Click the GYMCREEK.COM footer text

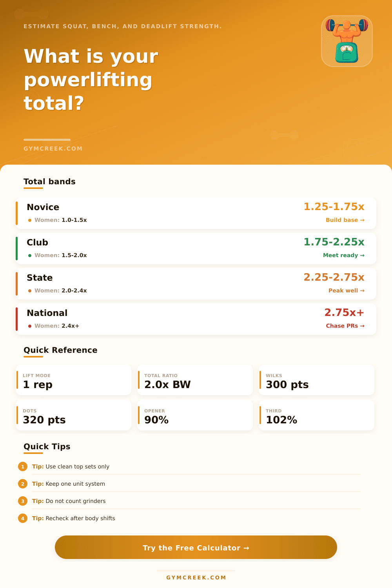tap(196, 577)
